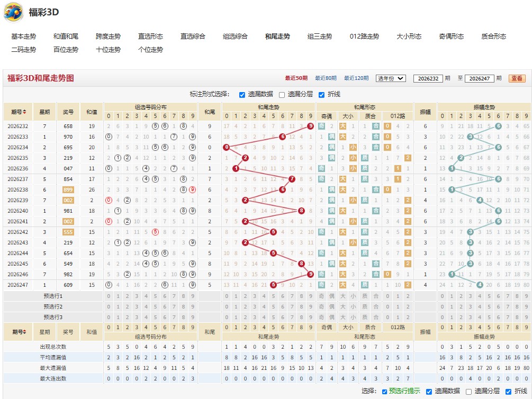Click 出现总次数 row label

point(53,347)
